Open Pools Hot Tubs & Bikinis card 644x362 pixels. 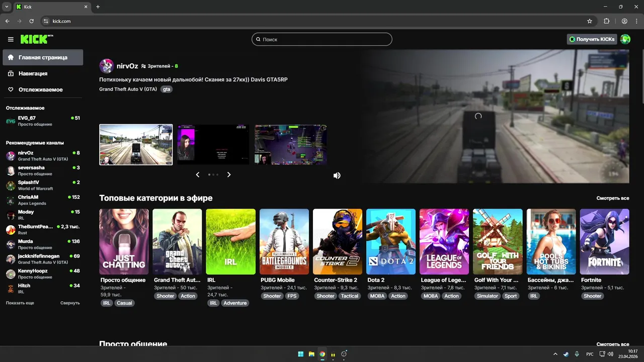point(551,242)
